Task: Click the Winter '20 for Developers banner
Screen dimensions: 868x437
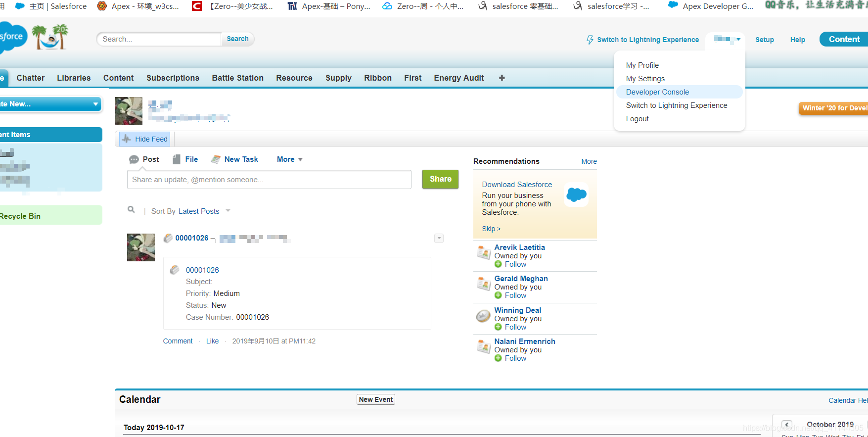Action: click(833, 108)
